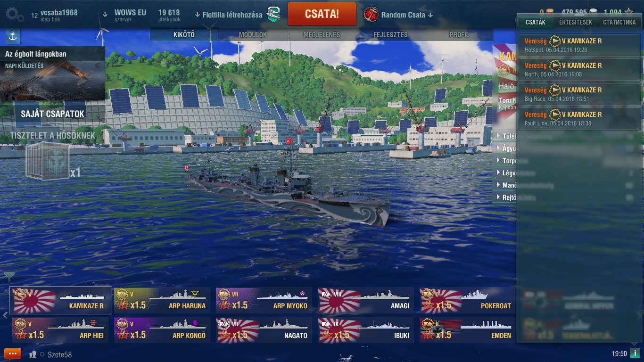Click the anchor port icon
This screenshot has height=362, width=644.
coord(13,37)
